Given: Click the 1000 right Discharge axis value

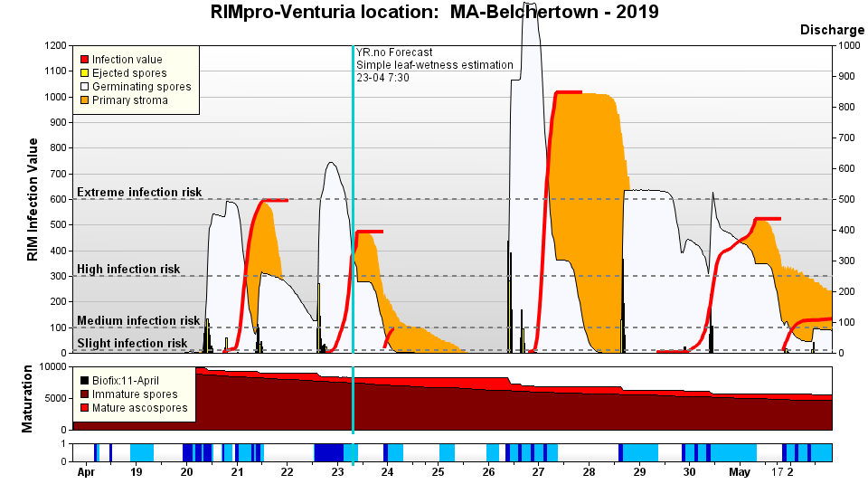Looking at the screenshot, I should [x=849, y=45].
